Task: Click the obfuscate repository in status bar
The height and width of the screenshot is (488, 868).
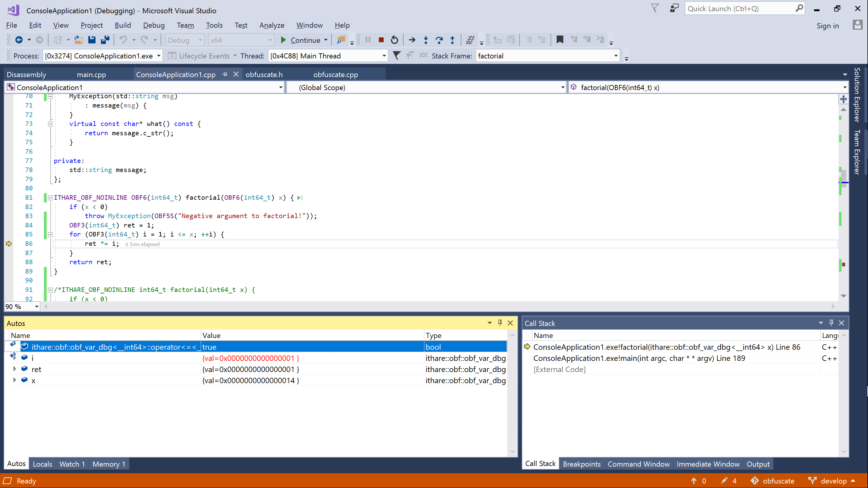Action: tap(772, 481)
